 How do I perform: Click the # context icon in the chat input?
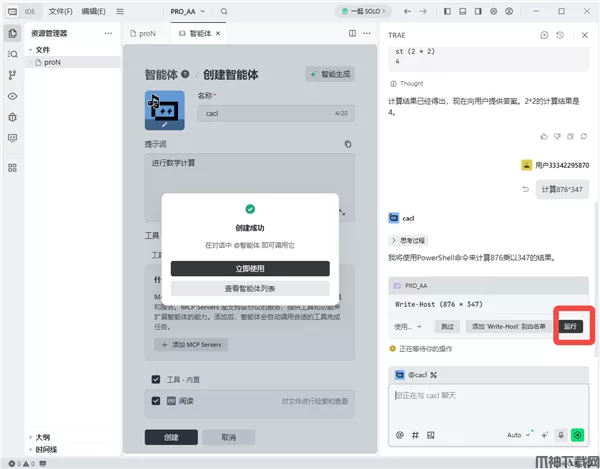point(415,435)
